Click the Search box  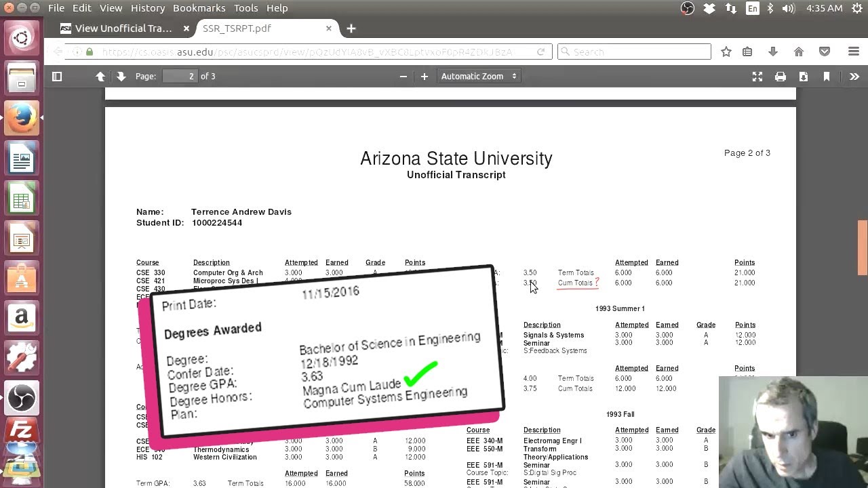pyautogui.click(x=634, y=52)
